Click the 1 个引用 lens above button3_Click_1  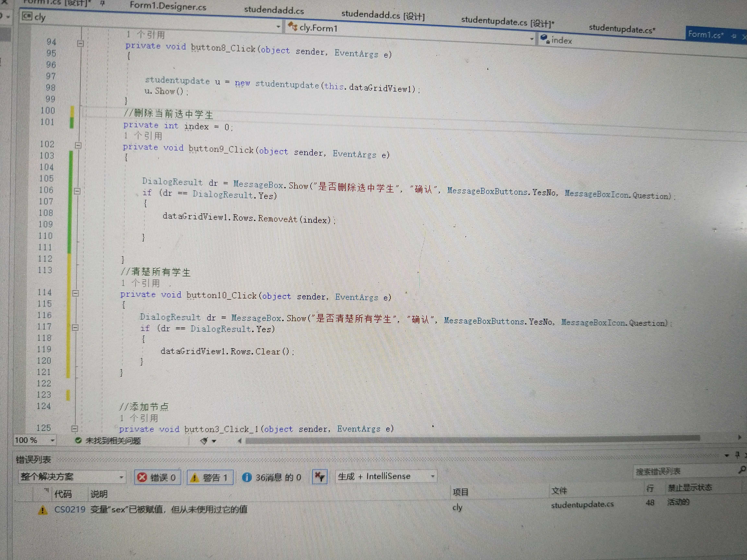(x=139, y=418)
